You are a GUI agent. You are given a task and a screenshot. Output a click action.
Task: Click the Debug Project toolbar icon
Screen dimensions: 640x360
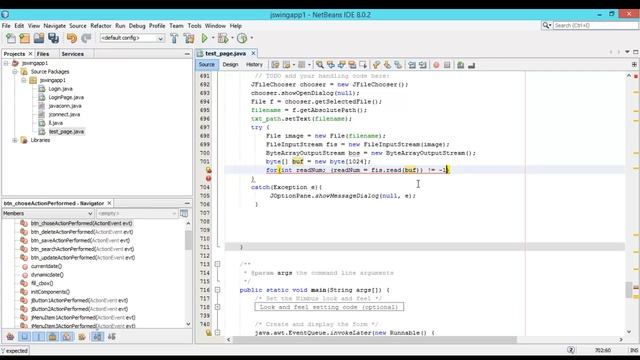(x=223, y=38)
